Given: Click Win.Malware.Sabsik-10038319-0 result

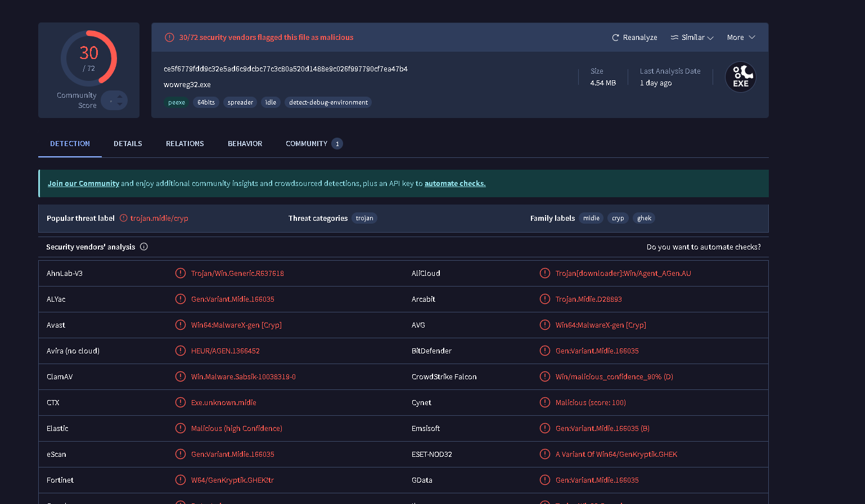Looking at the screenshot, I should 244,377.
